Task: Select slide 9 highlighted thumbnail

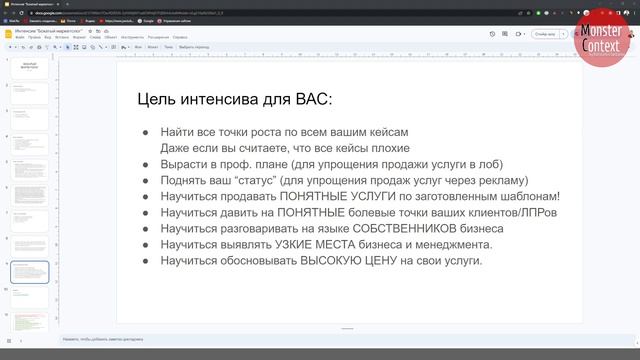Action: tap(29, 272)
